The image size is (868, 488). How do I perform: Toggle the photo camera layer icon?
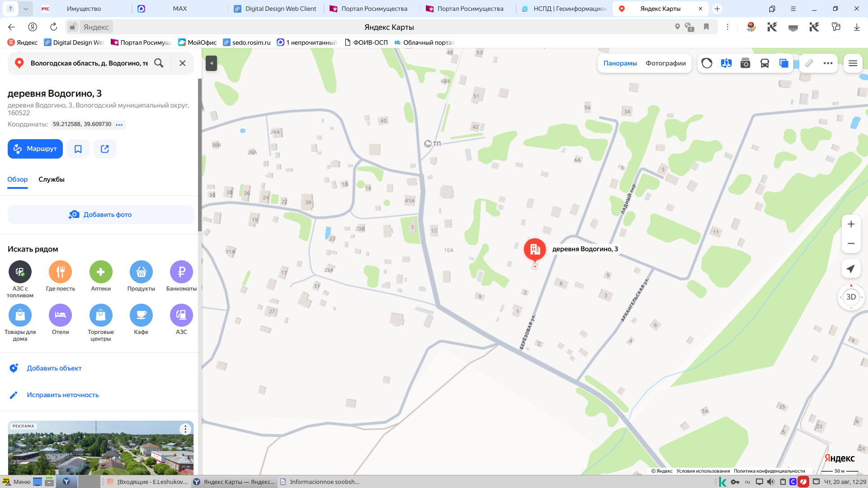745,63
